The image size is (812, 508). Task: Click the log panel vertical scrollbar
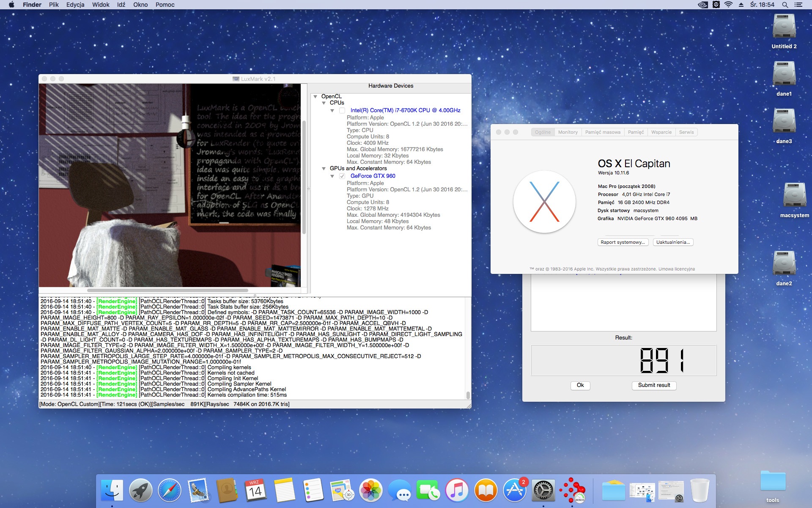(x=468, y=395)
